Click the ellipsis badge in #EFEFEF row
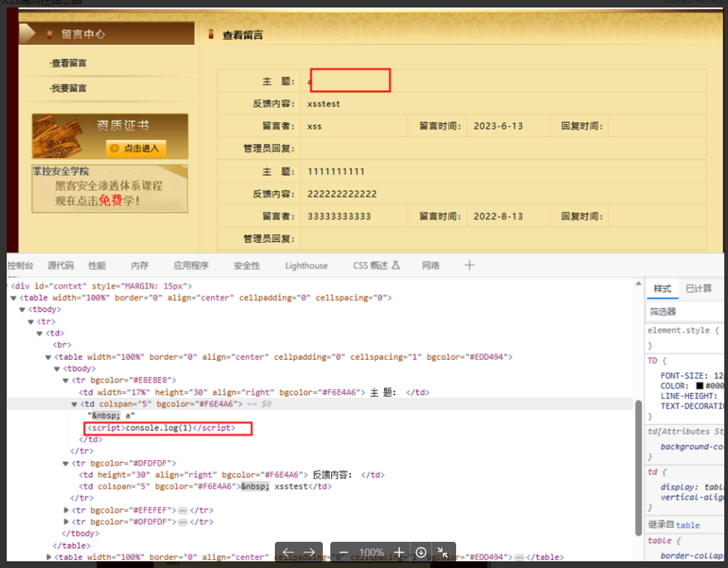The height and width of the screenshot is (568, 728). (183, 510)
